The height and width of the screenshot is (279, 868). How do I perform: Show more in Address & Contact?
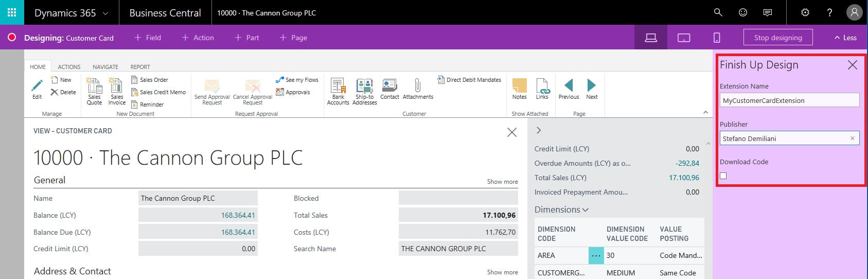pyautogui.click(x=502, y=272)
